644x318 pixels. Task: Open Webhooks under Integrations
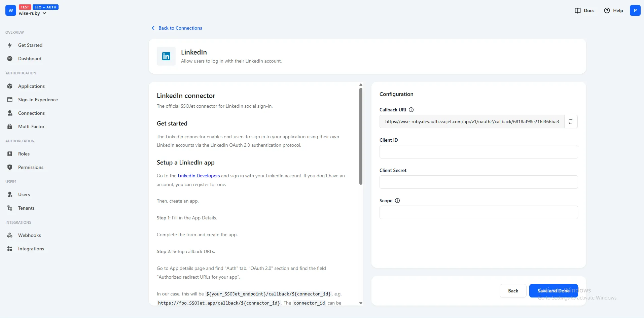point(29,235)
